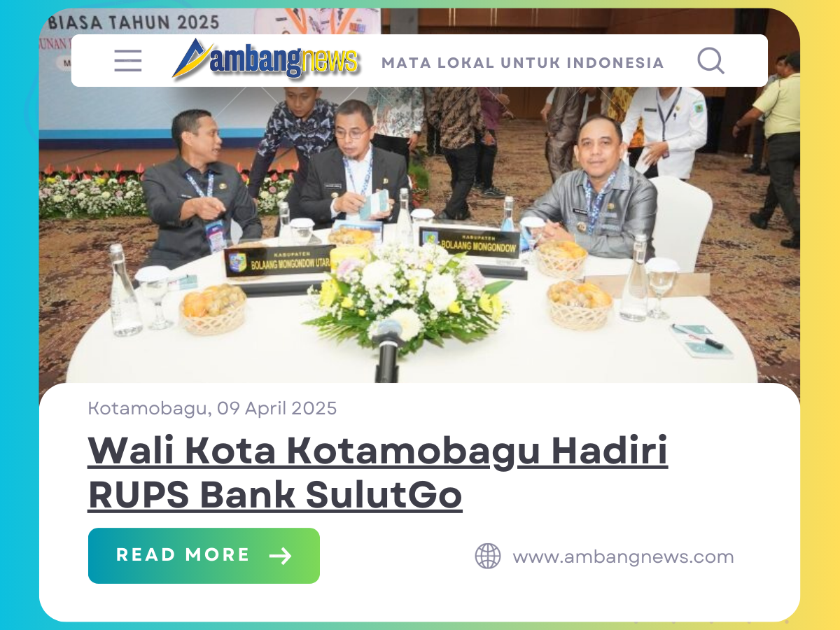
Task: Click the pen lying on the table
Action: [698, 336]
